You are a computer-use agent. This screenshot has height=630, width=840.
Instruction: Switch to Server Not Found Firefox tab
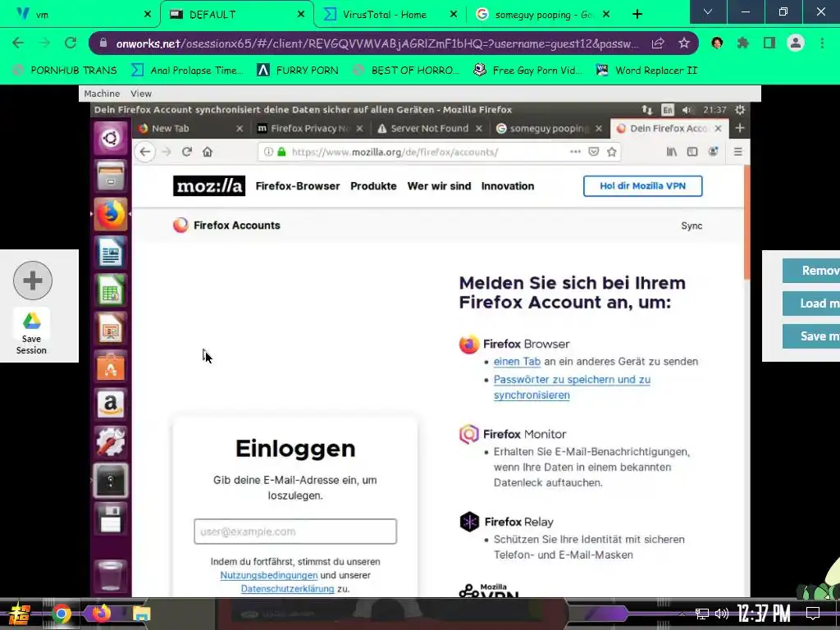430,129
